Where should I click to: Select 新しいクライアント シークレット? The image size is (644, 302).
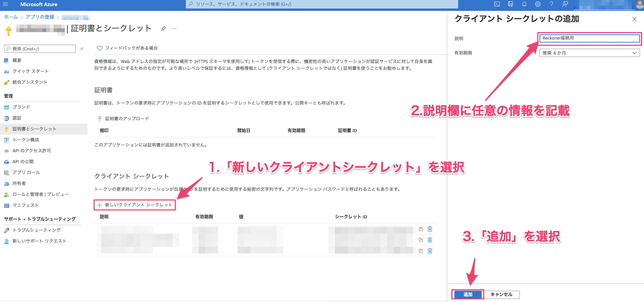pyautogui.click(x=135, y=205)
